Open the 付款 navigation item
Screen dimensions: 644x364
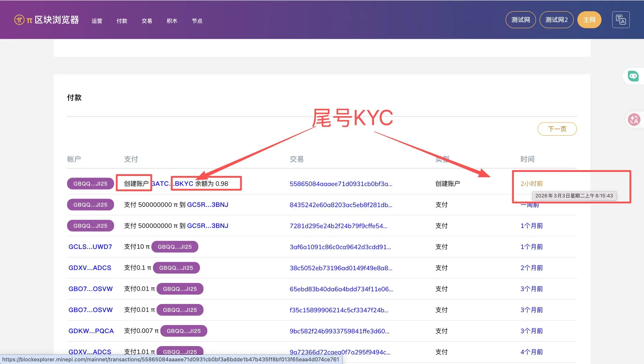[122, 21]
